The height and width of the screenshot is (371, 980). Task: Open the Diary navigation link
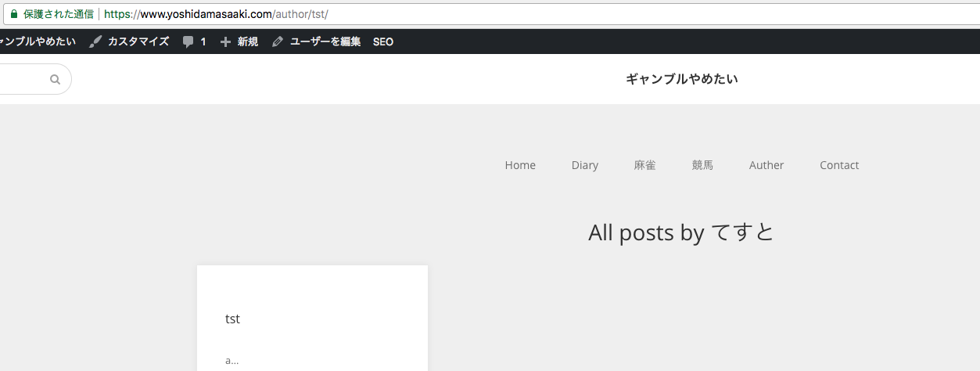(585, 165)
